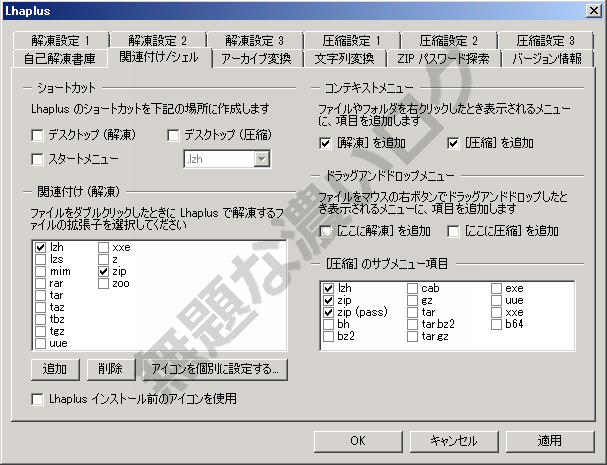Expand the .lzh format dropdown
Image resolution: width=607 pixels, height=465 pixels.
point(262,159)
